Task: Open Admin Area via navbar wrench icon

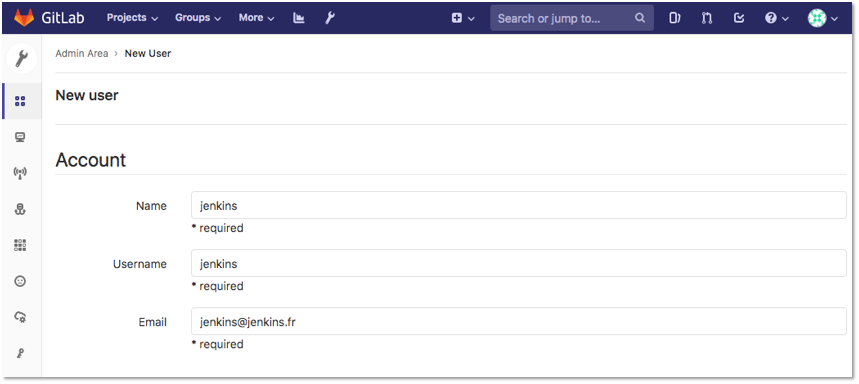Action: (x=329, y=18)
